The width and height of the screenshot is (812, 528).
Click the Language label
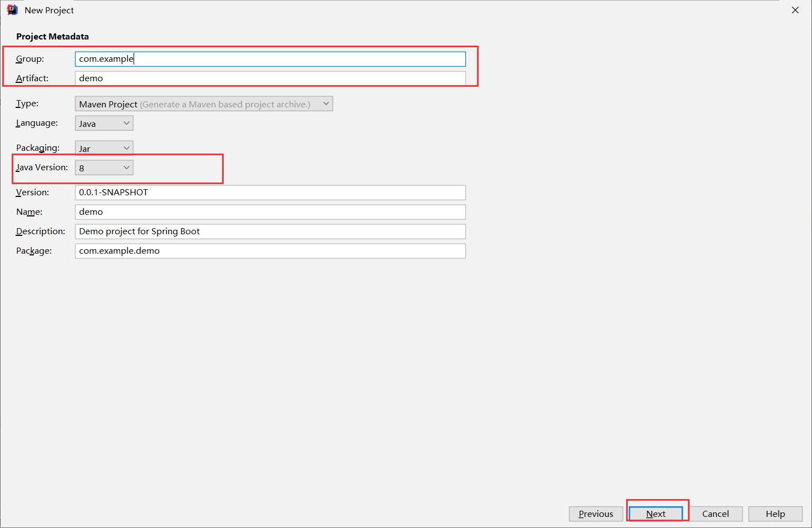coord(37,123)
